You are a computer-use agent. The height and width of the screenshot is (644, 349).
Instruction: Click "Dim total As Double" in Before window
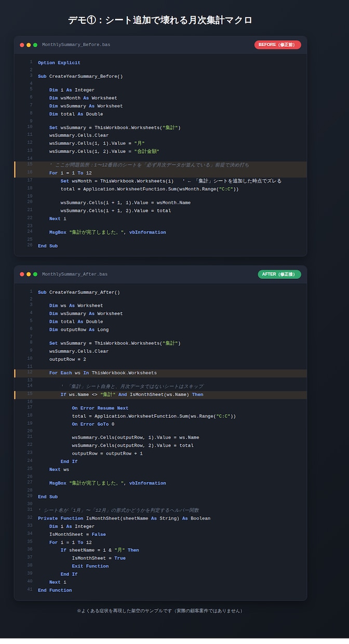click(76, 114)
